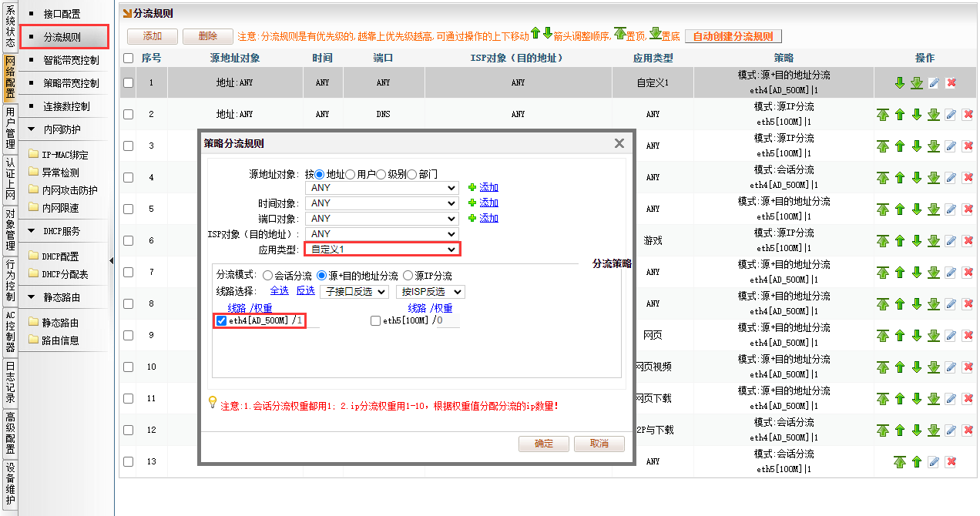Click the 全选 link
Image resolution: width=980 pixels, height=516 pixels.
[279, 291]
